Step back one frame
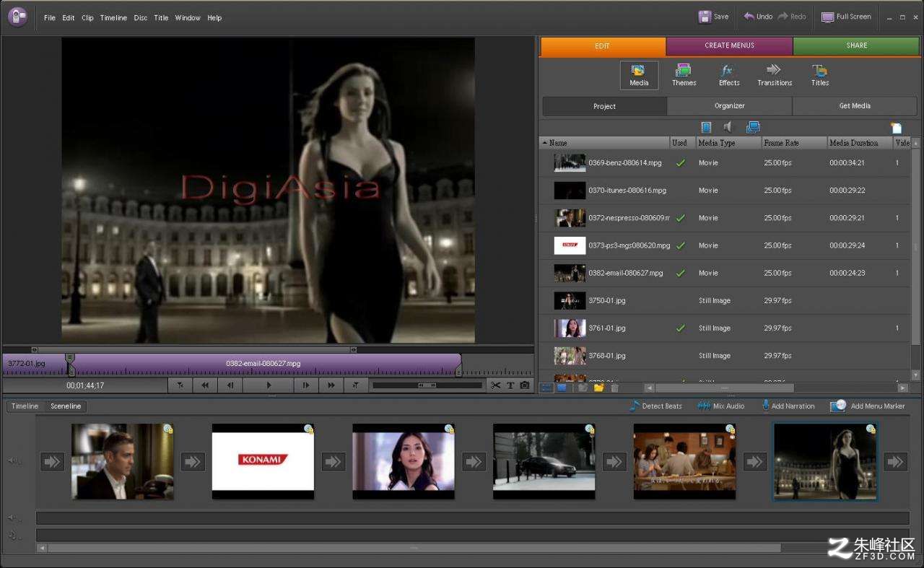Screen dimensions: 924x568 [x=230, y=385]
